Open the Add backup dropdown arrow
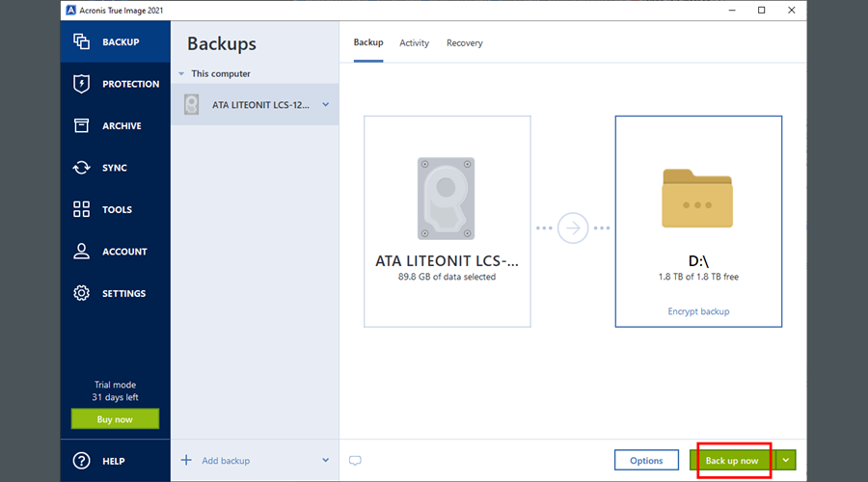 click(x=325, y=461)
